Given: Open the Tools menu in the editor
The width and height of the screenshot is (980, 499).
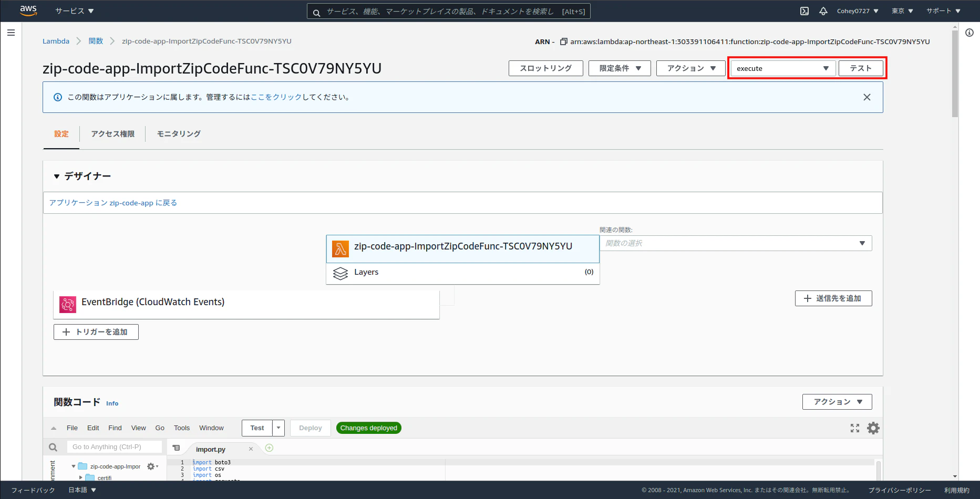Looking at the screenshot, I should tap(182, 428).
